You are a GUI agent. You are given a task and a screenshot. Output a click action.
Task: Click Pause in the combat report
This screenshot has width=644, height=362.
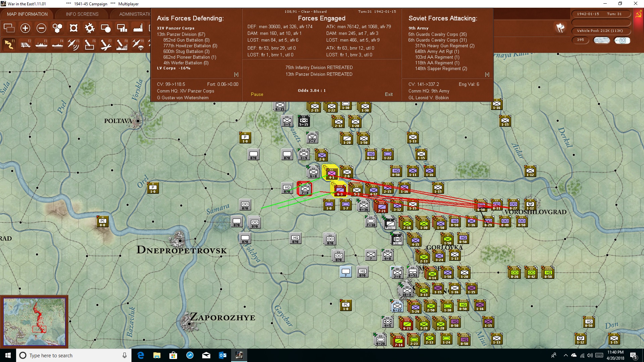pyautogui.click(x=257, y=95)
